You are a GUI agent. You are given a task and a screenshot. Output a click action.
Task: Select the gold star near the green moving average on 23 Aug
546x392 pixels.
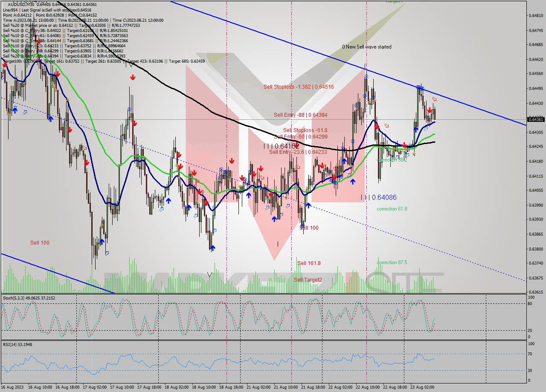414,154
